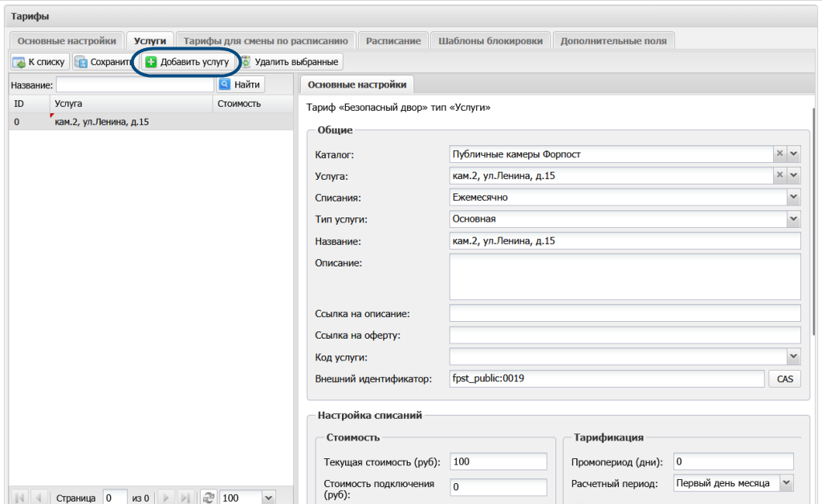Screen dimensions: 822x504
Task: Expand the Расчетный период dropdown
Action: pos(787,482)
